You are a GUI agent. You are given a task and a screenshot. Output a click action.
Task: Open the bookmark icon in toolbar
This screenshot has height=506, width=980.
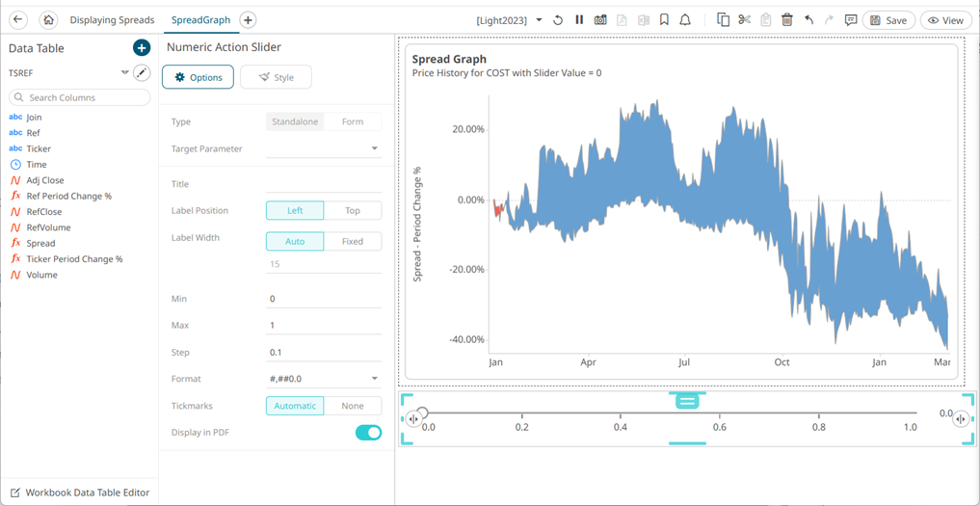coord(664,20)
